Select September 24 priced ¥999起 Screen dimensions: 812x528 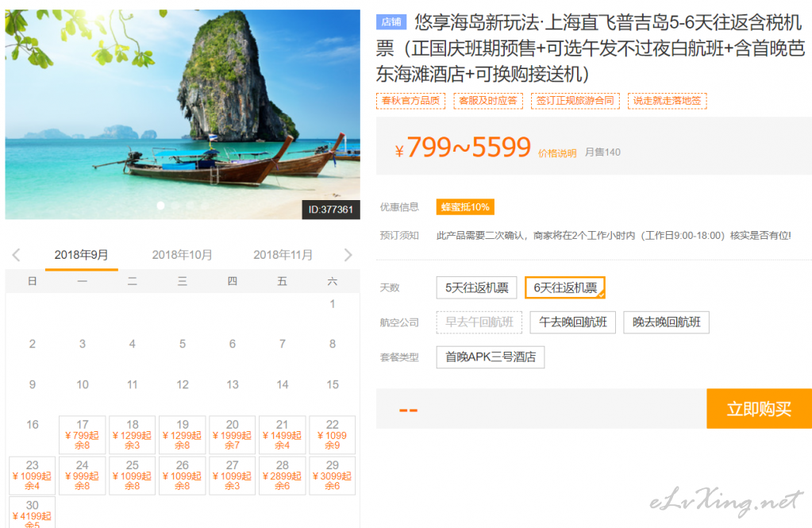point(83,475)
